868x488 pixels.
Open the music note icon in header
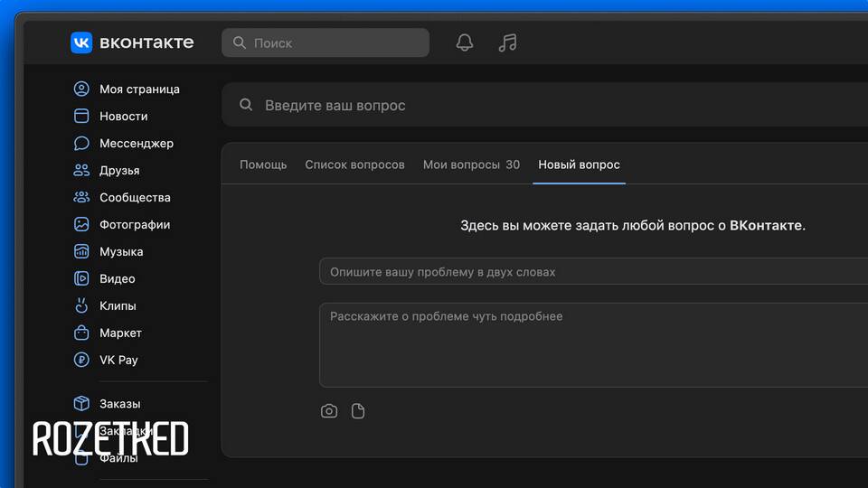click(x=507, y=42)
